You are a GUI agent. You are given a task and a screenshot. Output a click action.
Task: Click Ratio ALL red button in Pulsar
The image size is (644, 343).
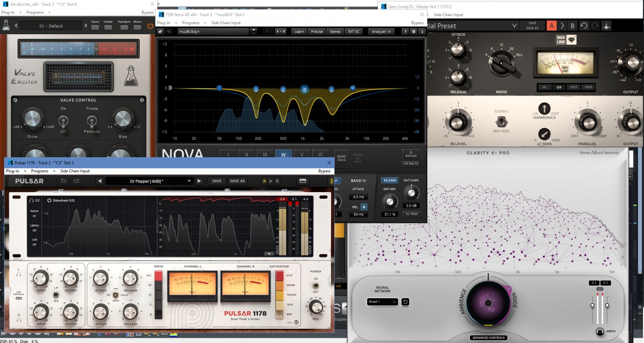click(x=158, y=276)
